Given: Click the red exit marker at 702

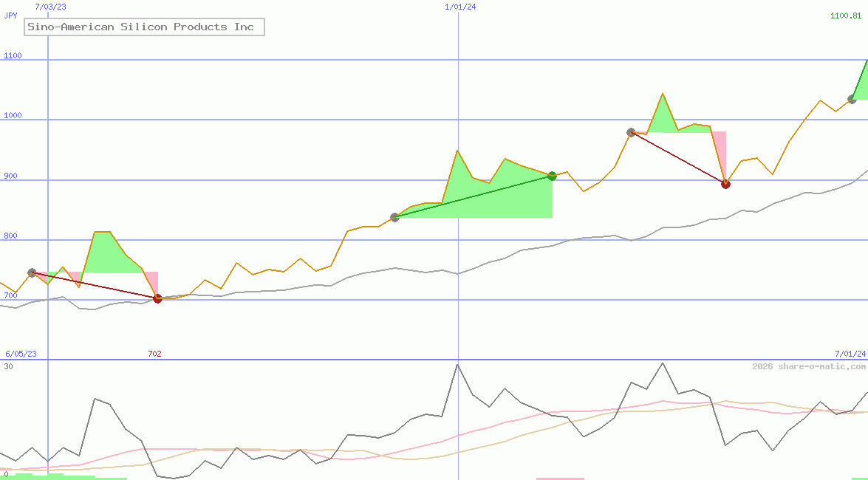Looking at the screenshot, I should pyautogui.click(x=158, y=299).
